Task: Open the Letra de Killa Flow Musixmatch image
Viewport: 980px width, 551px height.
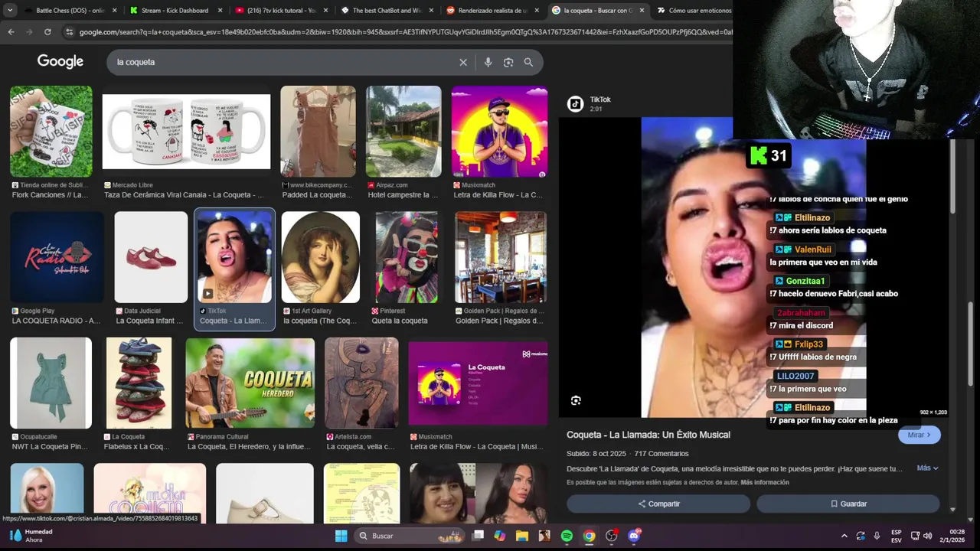Action: point(499,132)
